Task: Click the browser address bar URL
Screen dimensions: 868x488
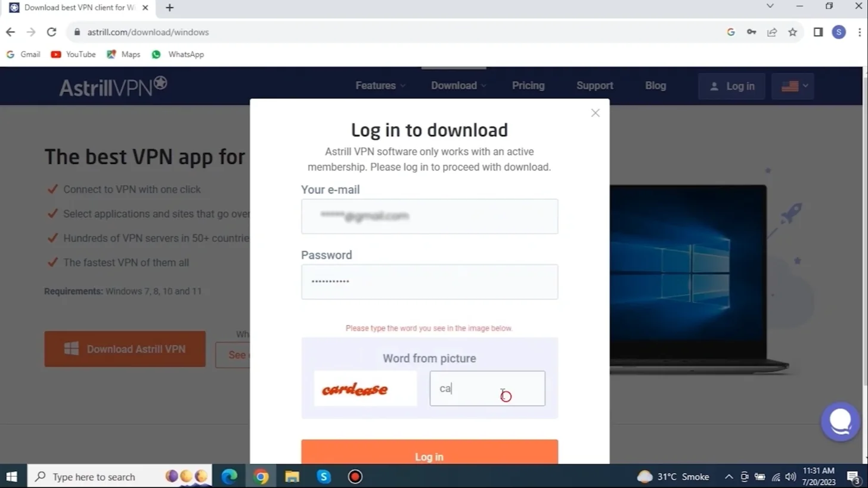Action: click(x=148, y=32)
